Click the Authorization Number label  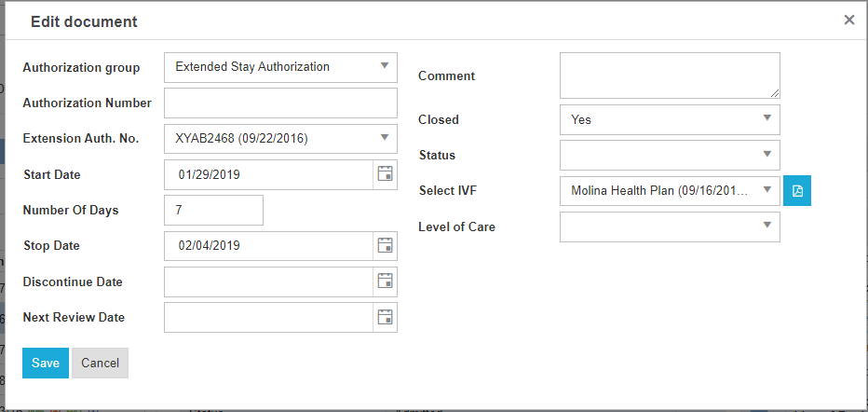[x=87, y=103]
